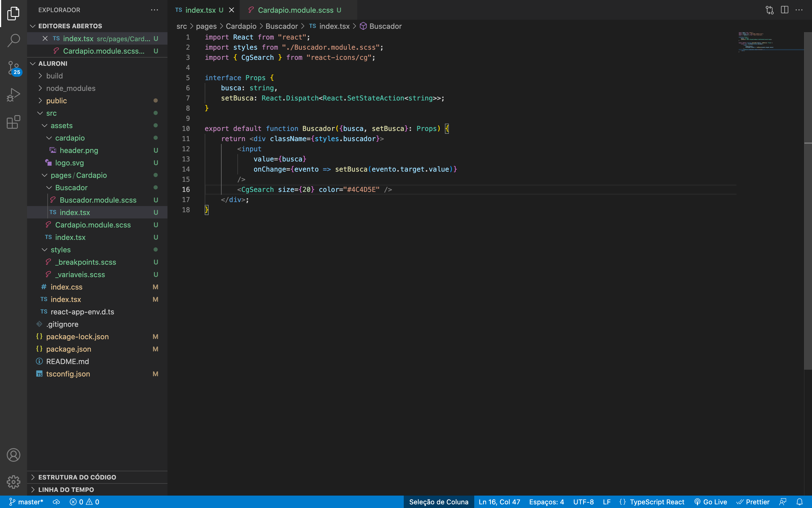Image resolution: width=812 pixels, height=508 pixels.
Task: Open the Accounts menu icon
Action: click(x=14, y=455)
